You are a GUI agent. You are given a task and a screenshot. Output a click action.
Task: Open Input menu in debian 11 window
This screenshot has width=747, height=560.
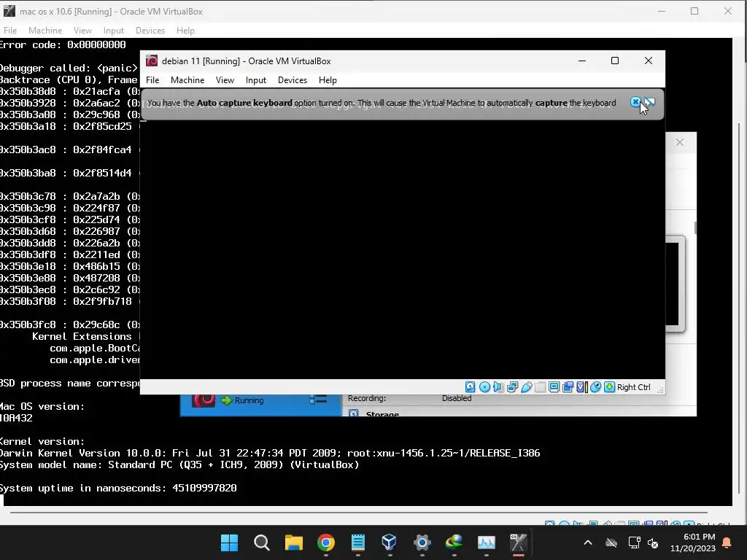(256, 80)
